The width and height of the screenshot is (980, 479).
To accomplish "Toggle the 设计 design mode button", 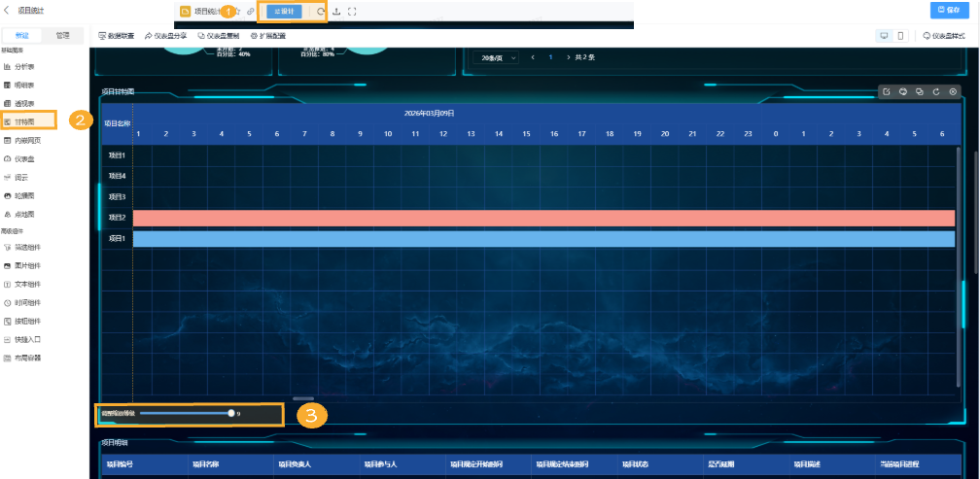I will 283,12.
